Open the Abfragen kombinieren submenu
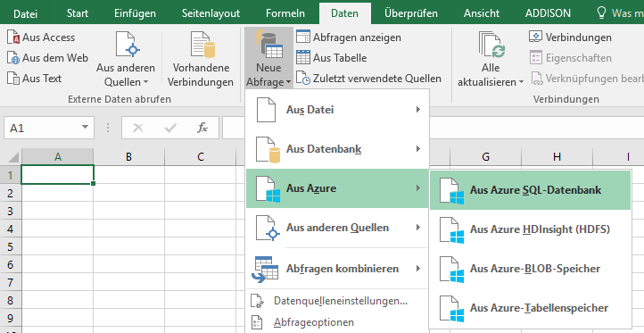644x333 pixels. (x=337, y=269)
